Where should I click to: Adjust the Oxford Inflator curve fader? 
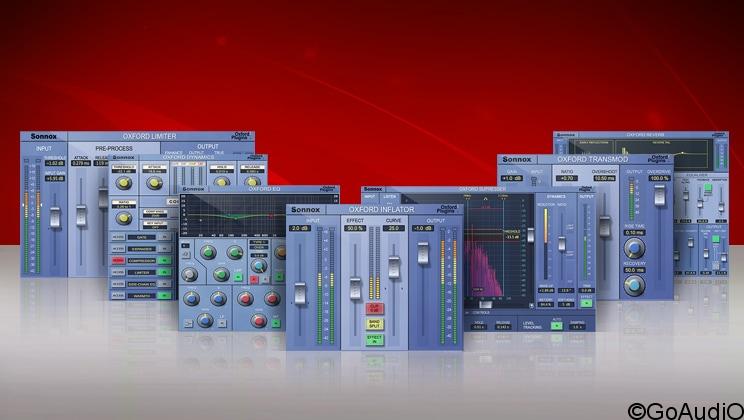pyautogui.click(x=394, y=268)
